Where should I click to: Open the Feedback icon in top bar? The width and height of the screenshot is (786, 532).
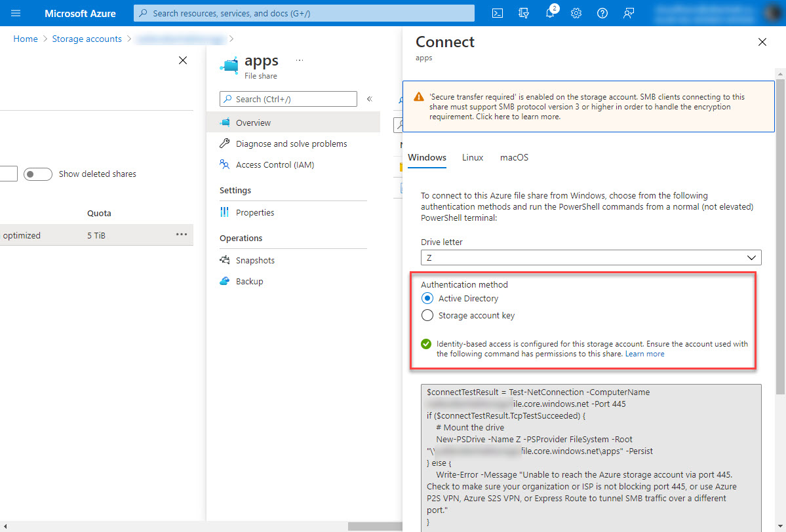pyautogui.click(x=628, y=13)
